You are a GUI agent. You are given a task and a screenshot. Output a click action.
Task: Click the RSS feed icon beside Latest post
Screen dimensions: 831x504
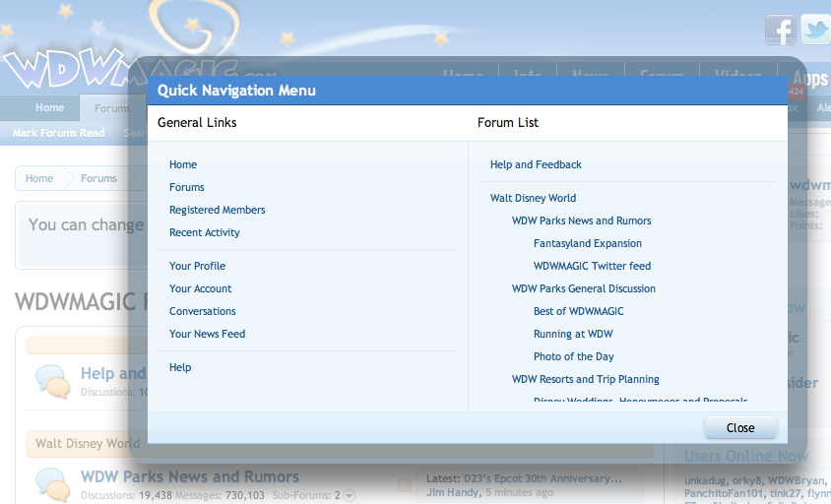(404, 484)
